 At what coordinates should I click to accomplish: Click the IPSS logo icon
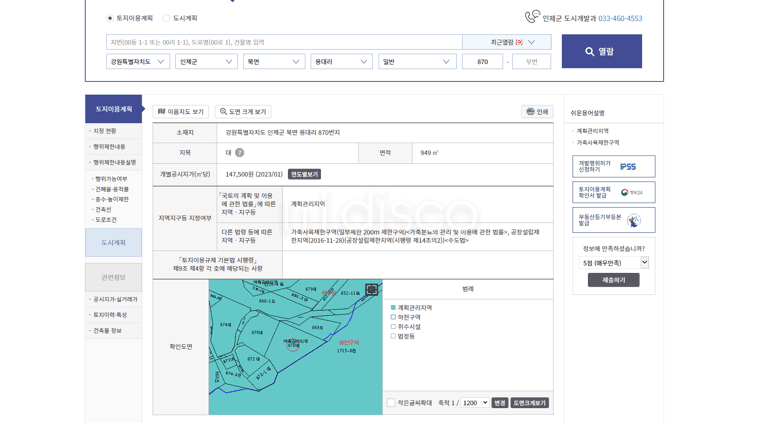(x=628, y=166)
